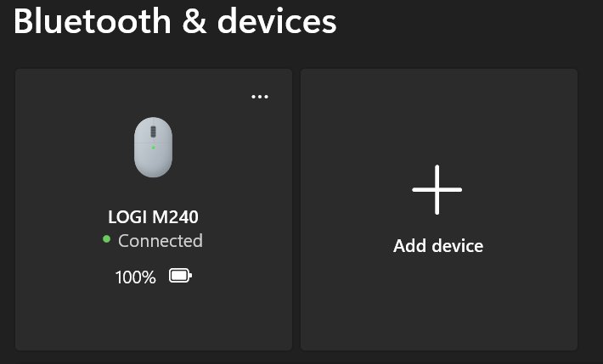Click the green connected status dot
Image resolution: width=603 pixels, height=364 pixels.
pyautogui.click(x=106, y=240)
